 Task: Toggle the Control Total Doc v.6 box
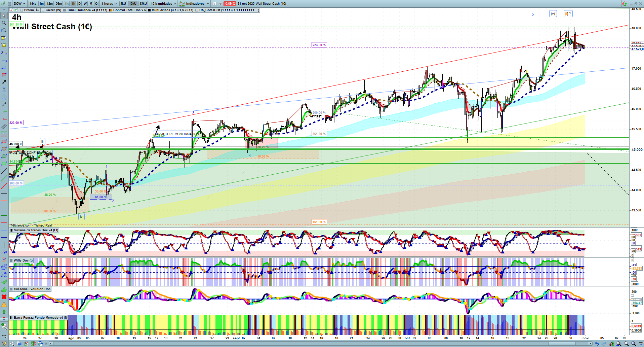tap(110, 10)
